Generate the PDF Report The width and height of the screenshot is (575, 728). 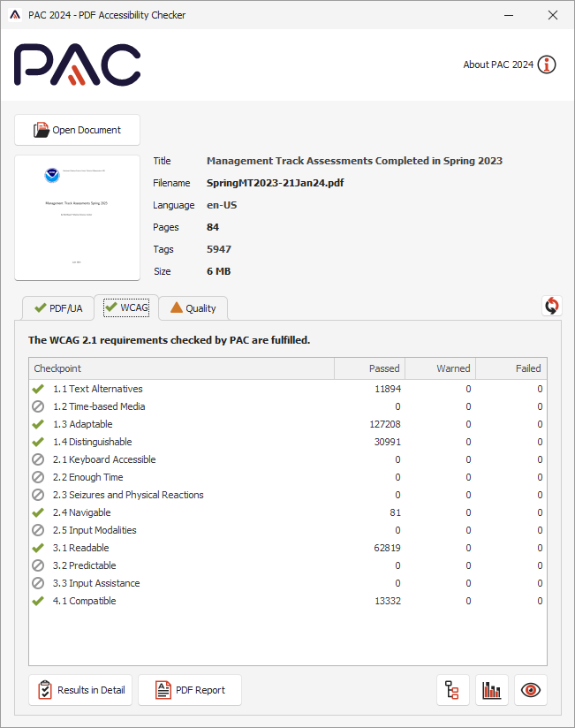click(190, 690)
